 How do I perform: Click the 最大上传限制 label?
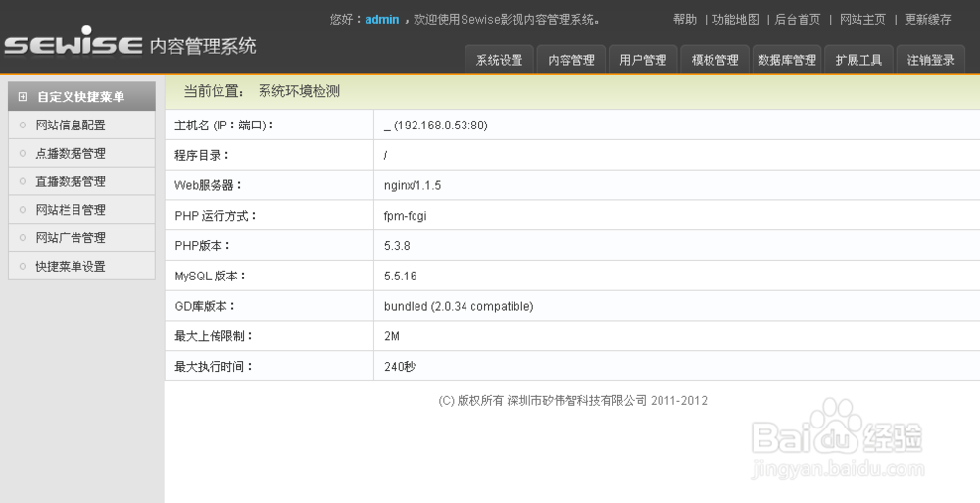[213, 336]
